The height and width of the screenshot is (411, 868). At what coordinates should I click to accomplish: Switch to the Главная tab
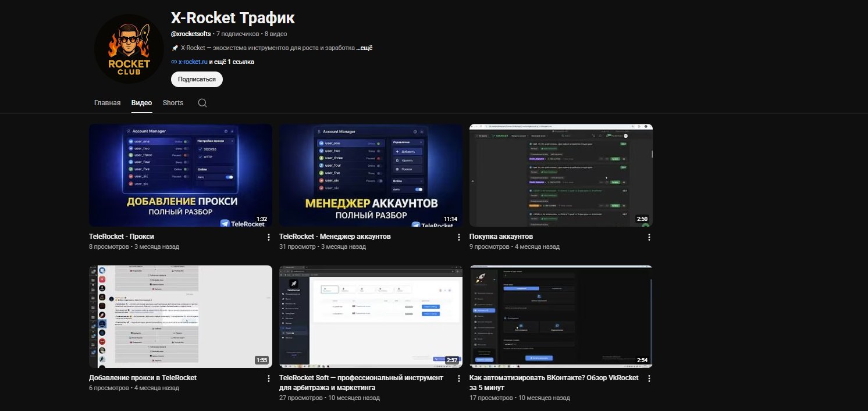tap(108, 103)
